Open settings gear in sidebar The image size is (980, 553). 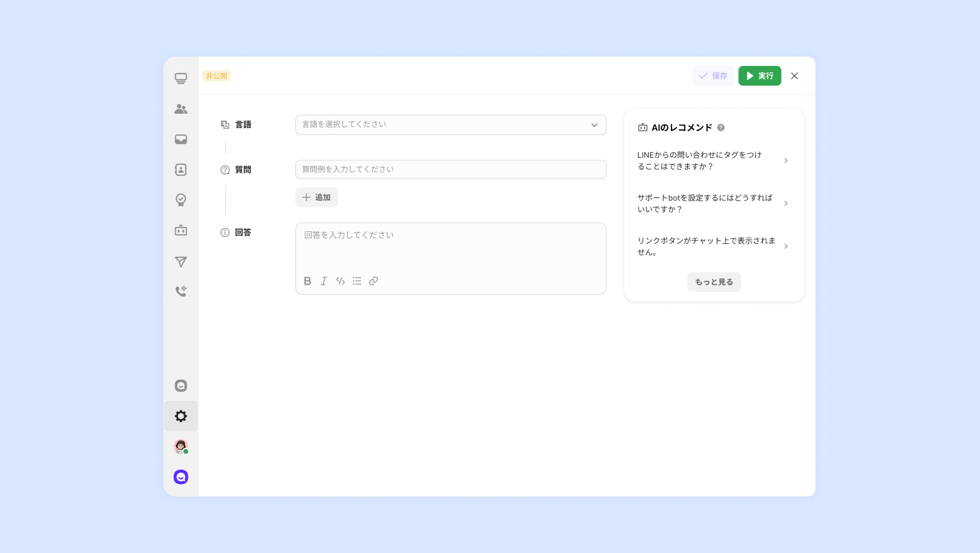coord(181,416)
